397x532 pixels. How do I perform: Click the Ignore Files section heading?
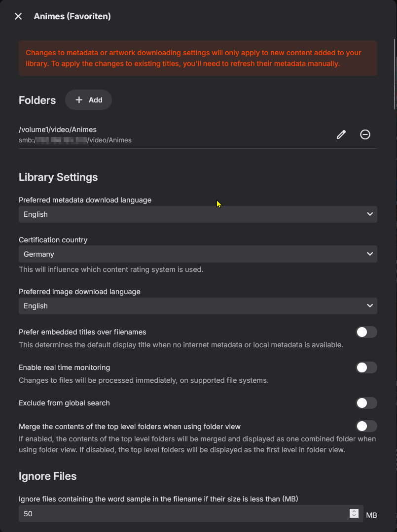[47, 476]
